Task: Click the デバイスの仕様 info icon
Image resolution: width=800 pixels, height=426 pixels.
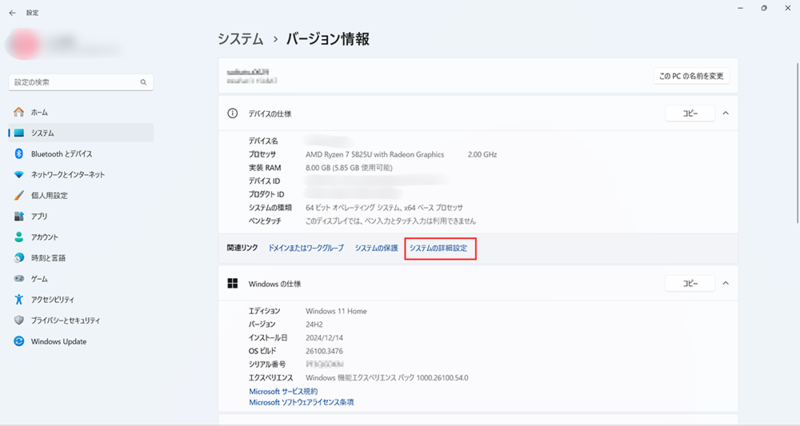Action: click(x=232, y=113)
